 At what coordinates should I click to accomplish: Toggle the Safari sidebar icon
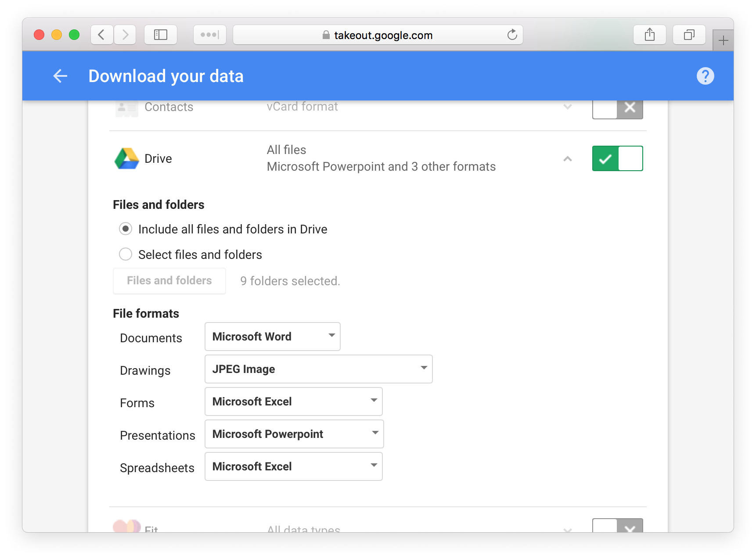click(x=160, y=34)
